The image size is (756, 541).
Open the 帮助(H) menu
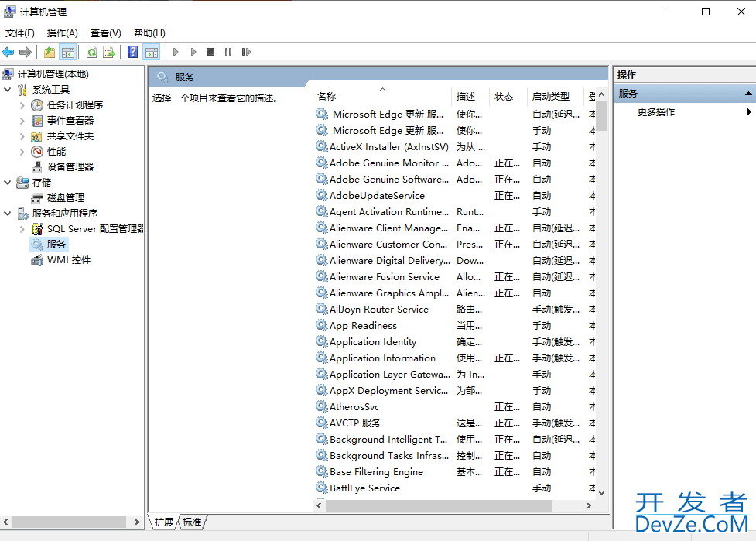click(x=149, y=33)
